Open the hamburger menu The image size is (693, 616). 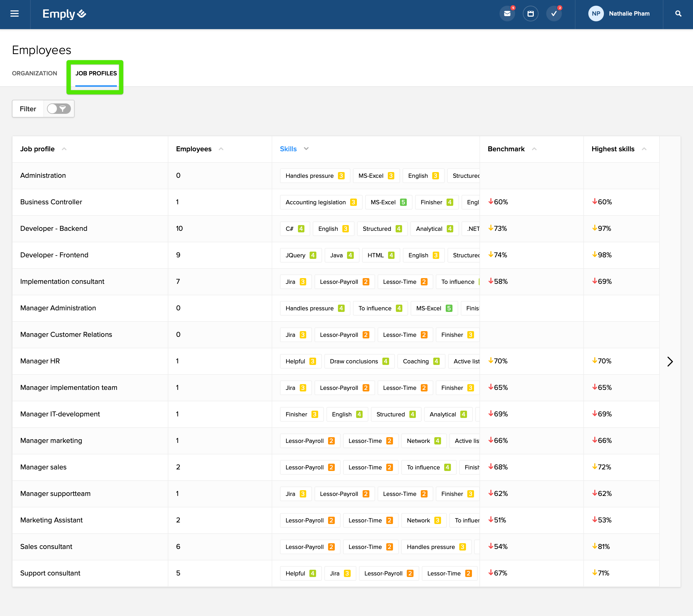(15, 14)
